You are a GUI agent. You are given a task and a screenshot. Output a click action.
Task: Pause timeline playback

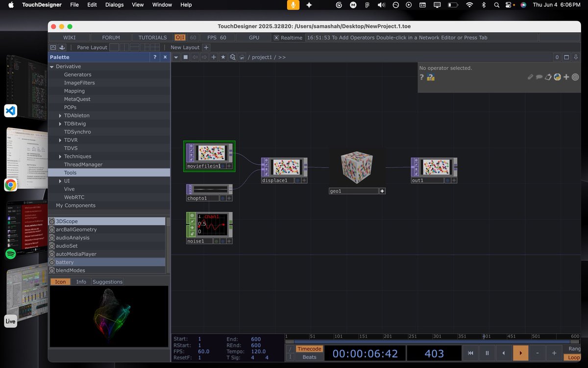[x=487, y=353]
